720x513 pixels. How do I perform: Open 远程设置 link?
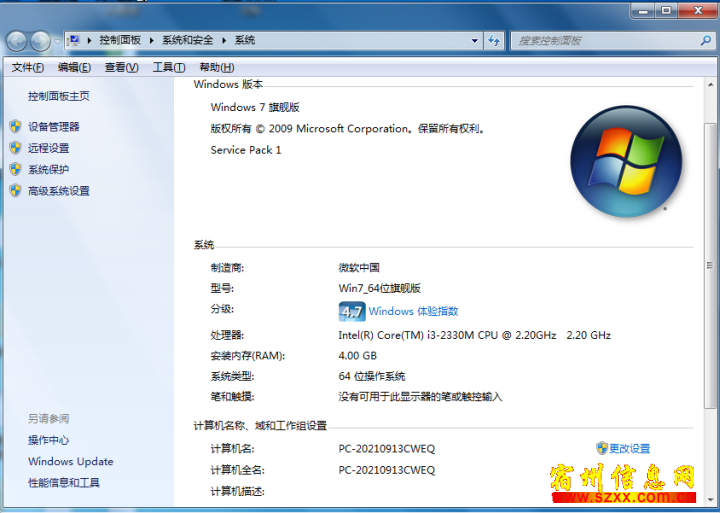pyautogui.click(x=48, y=148)
